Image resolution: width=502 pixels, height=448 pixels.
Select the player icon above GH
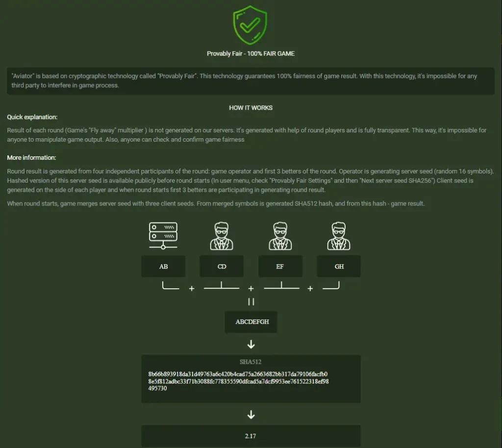(339, 236)
